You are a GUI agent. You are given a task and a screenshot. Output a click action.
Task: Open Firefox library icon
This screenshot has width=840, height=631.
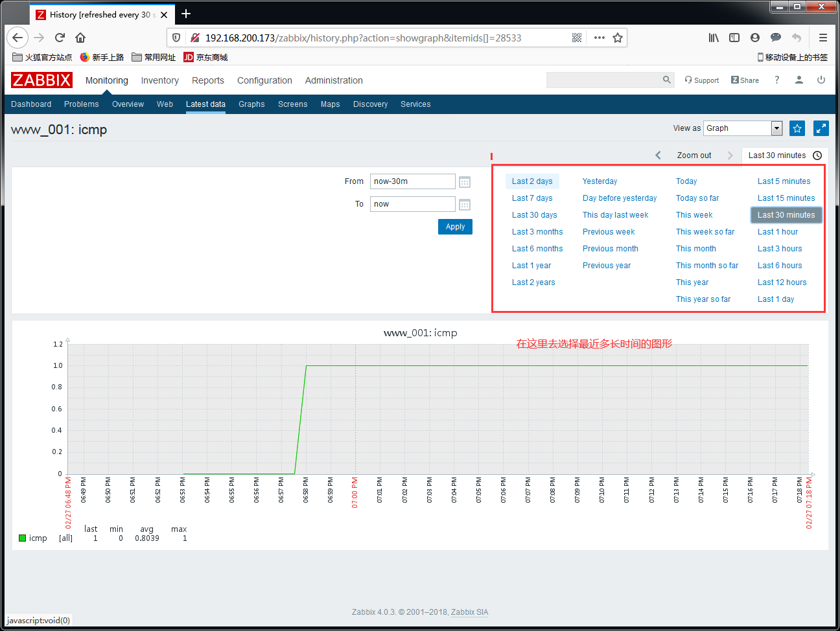pyautogui.click(x=714, y=38)
